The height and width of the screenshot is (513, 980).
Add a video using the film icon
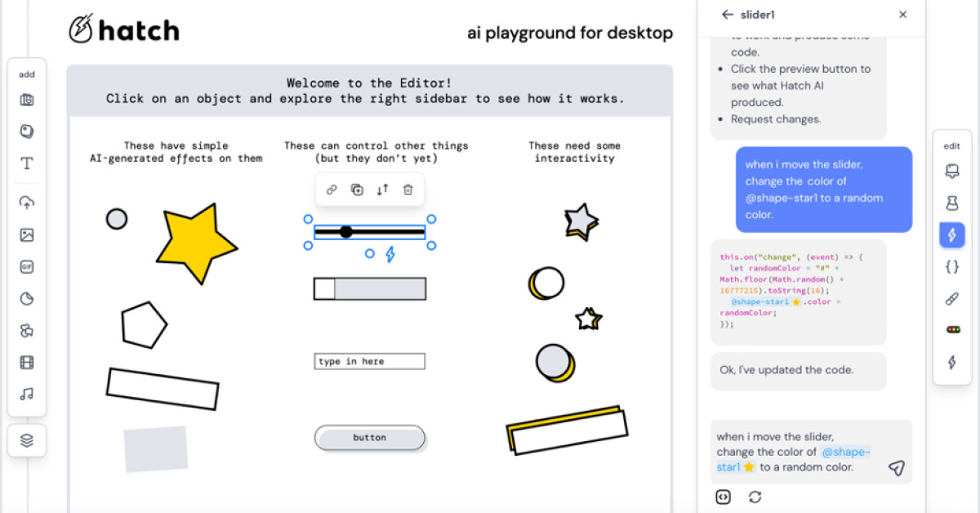point(27,362)
